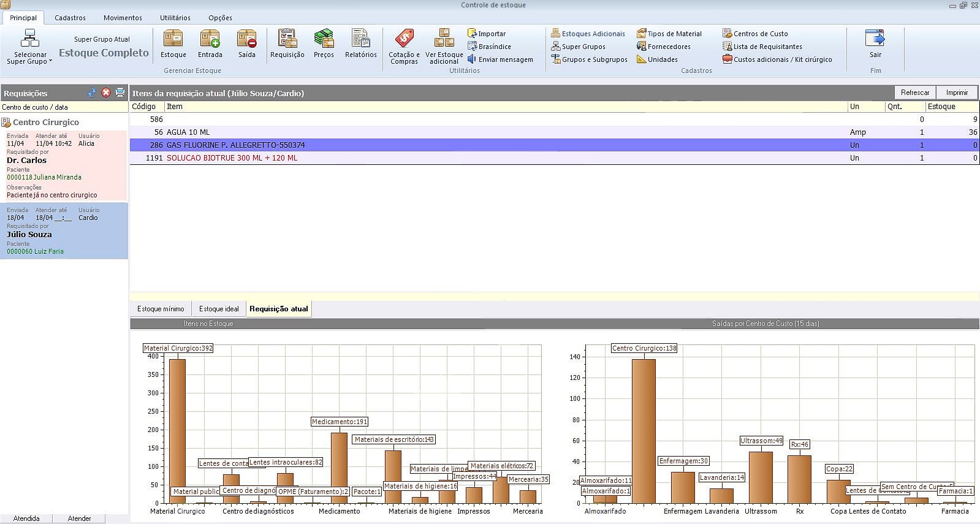
Task: Refresh the Requisições panel list
Action: [92, 93]
